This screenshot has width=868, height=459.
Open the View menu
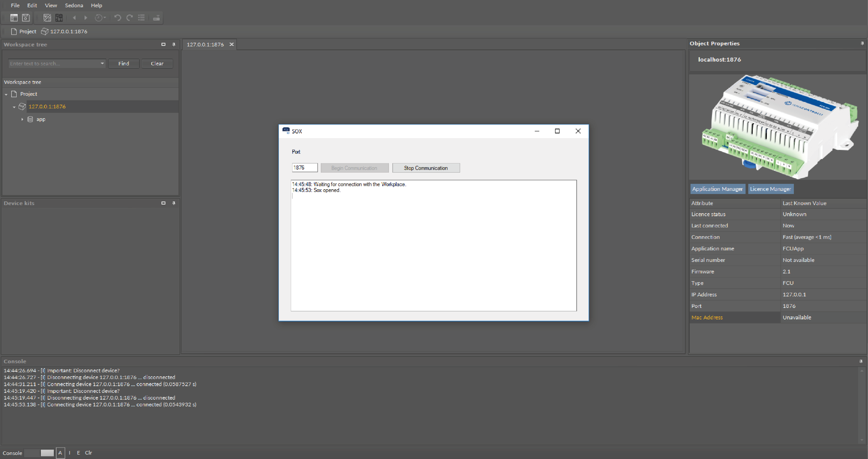51,5
